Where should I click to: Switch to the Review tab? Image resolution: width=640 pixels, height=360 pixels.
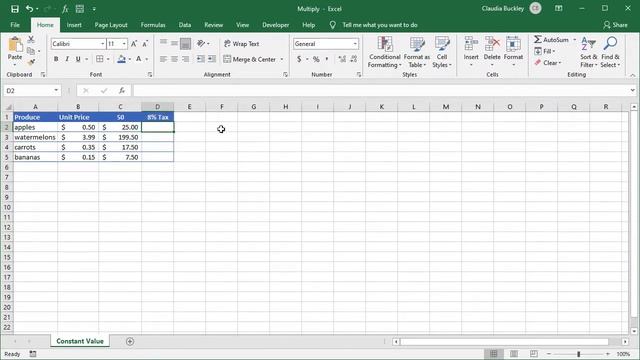point(213,25)
